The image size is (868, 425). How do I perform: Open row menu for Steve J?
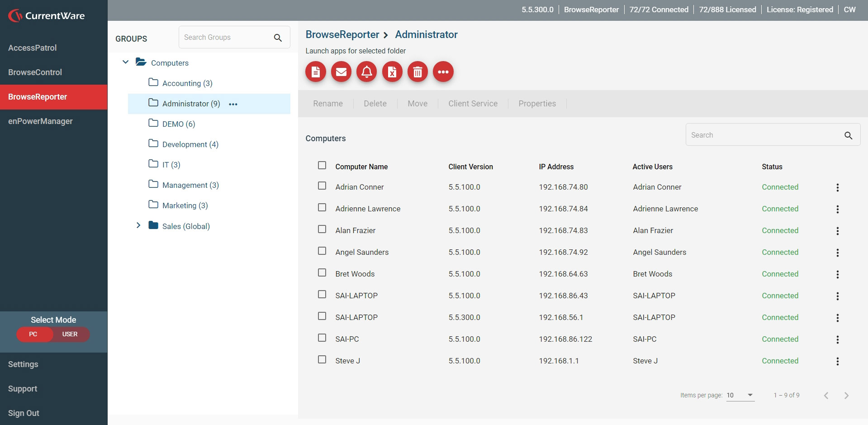pos(837,361)
